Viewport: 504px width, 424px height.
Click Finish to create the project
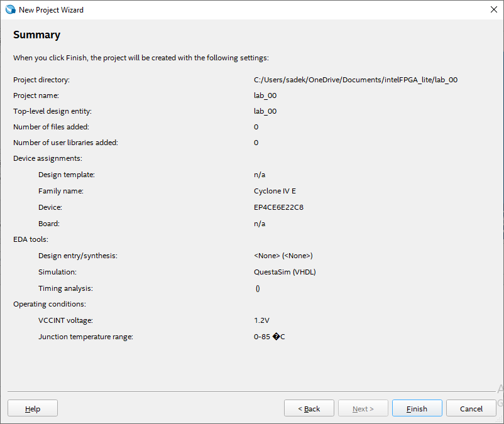click(417, 408)
